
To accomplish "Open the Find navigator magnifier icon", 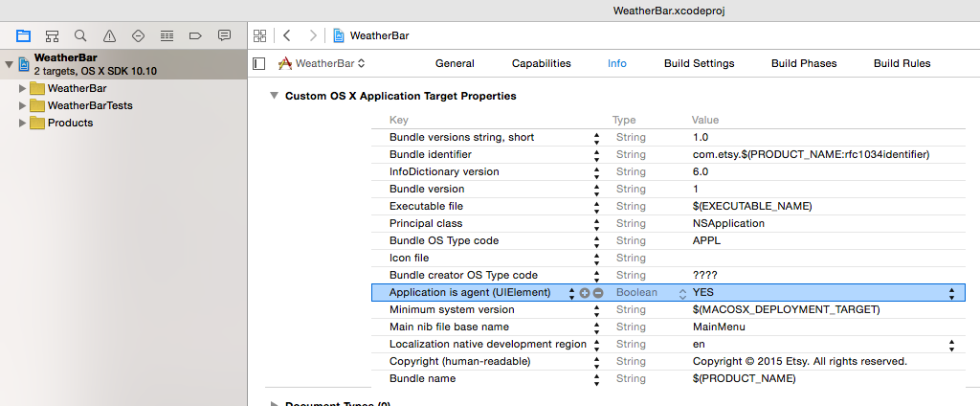I will coord(80,35).
